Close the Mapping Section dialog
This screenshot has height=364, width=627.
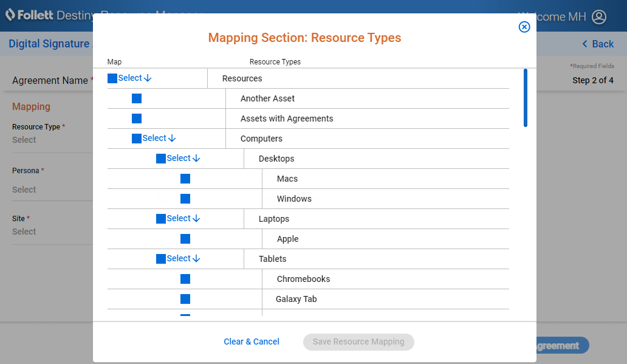[524, 27]
